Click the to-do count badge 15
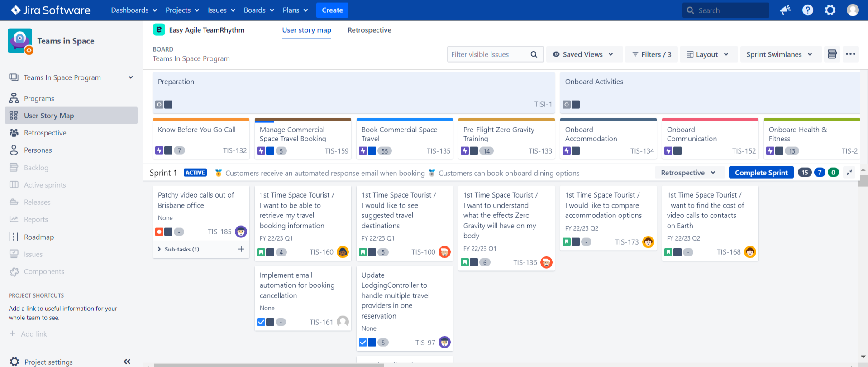This screenshot has width=868, height=367. [805, 173]
